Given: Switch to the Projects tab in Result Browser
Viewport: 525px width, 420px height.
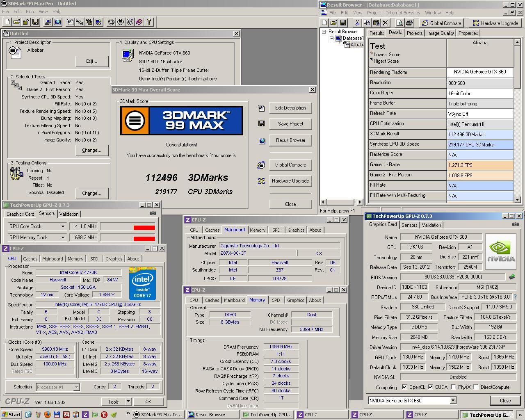Looking at the screenshot, I should point(415,33).
